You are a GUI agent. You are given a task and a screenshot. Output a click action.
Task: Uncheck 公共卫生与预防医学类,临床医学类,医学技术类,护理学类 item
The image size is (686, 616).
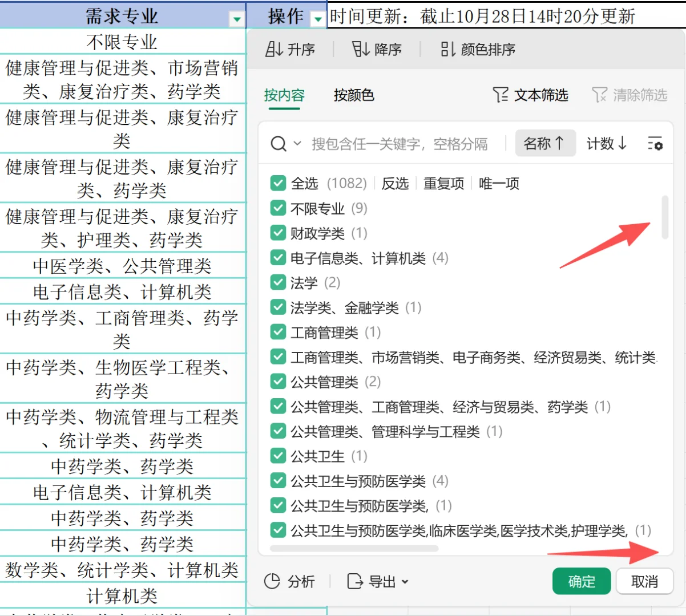point(278,530)
